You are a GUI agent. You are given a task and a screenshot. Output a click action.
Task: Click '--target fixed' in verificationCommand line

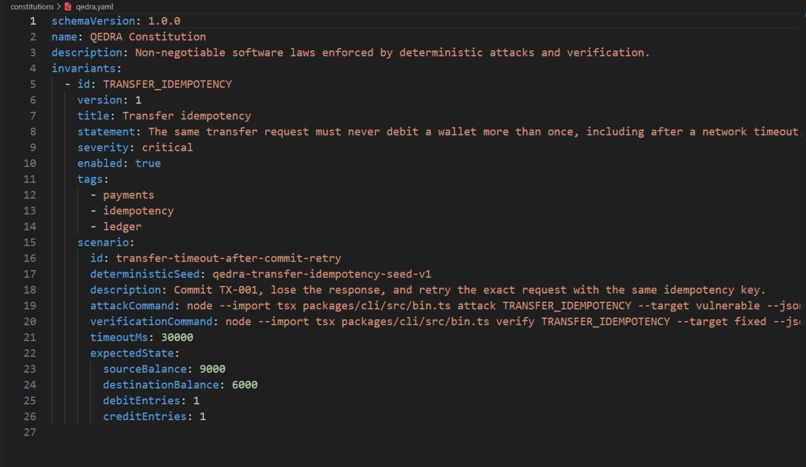(x=722, y=322)
